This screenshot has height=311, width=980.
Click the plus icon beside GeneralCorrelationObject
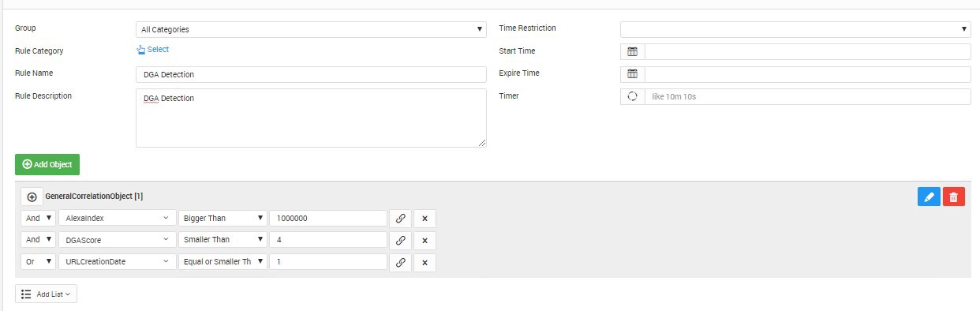[32, 197]
